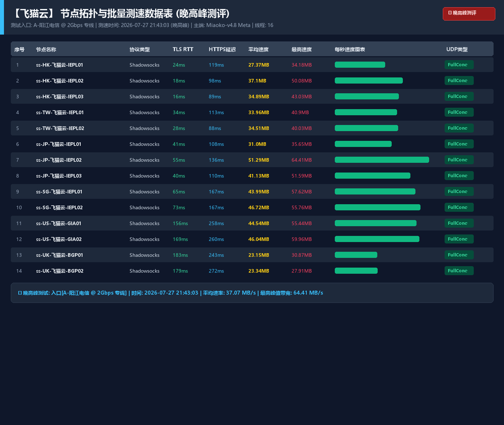Select the ss-US-飞猫云-GIA01 row name
Image resolution: width=504 pixels, height=425 pixels.
coord(59,223)
